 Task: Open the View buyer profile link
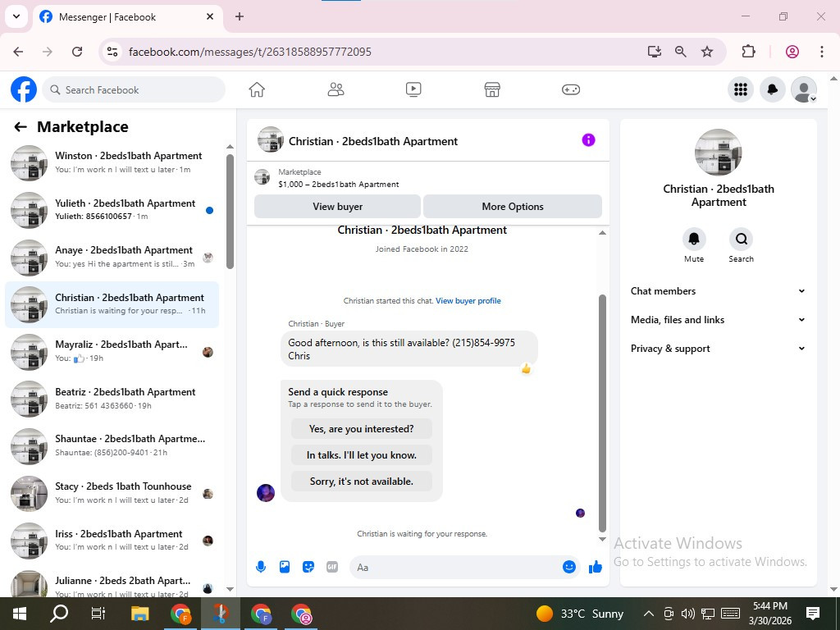(468, 300)
